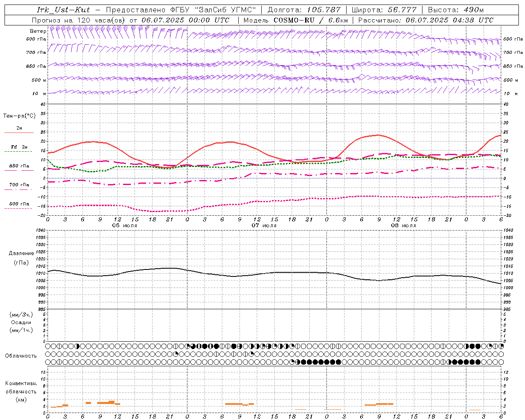Click the 2м temperature legend entry
525x420 pixels.
pos(19,128)
